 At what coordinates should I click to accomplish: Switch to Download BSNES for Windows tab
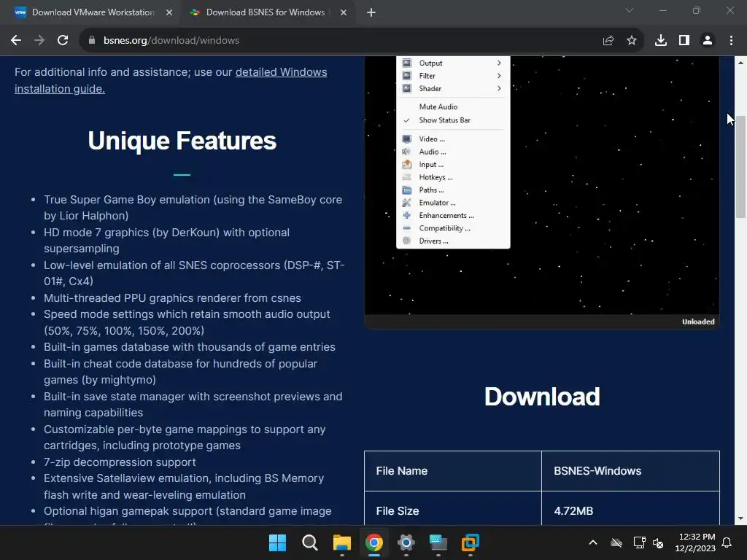266,12
